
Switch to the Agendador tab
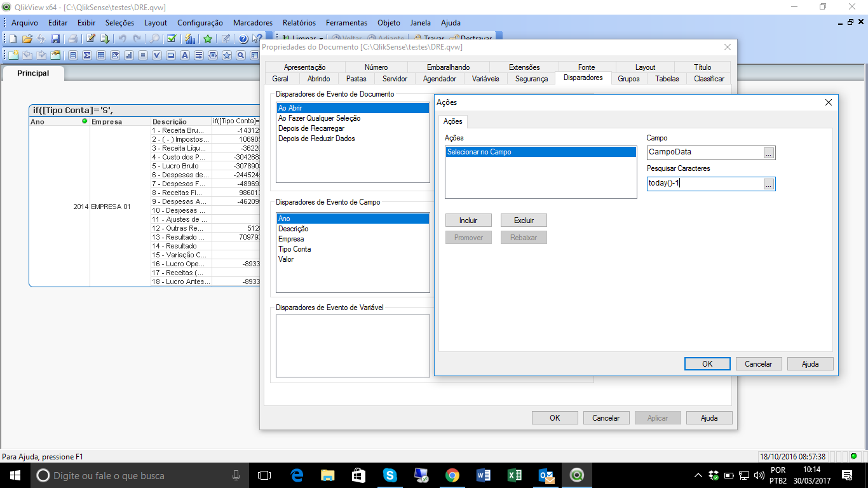(440, 79)
